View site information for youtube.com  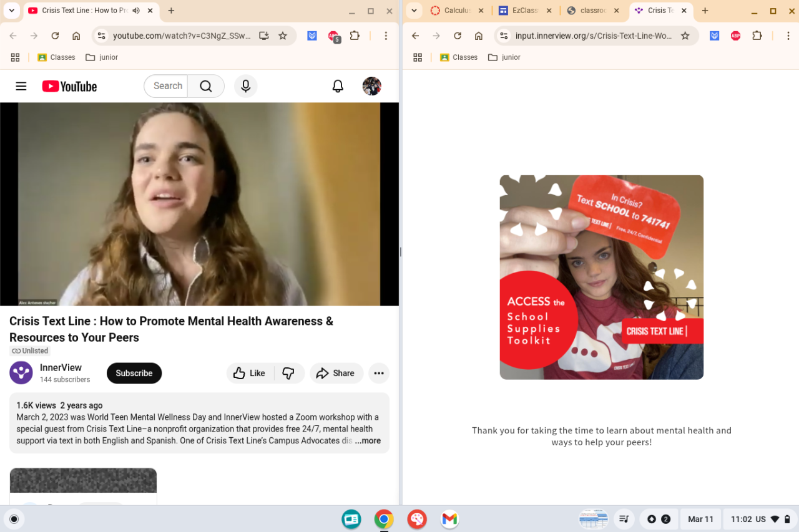point(102,36)
